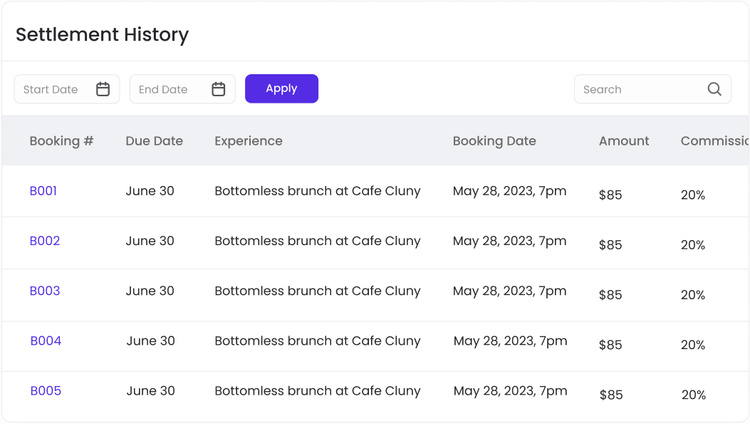Open booking link B003

point(45,291)
